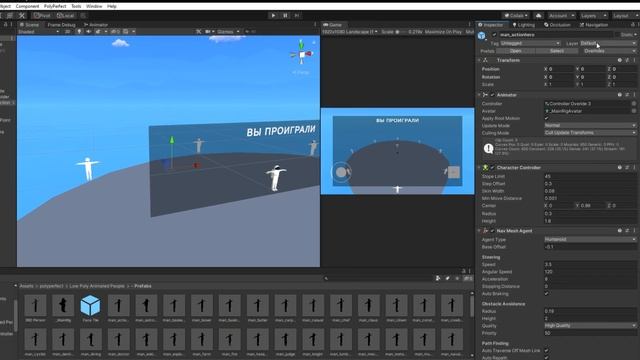Open Nav Mesh Agent help icon
The height and width of the screenshot is (360, 640).
click(620, 231)
